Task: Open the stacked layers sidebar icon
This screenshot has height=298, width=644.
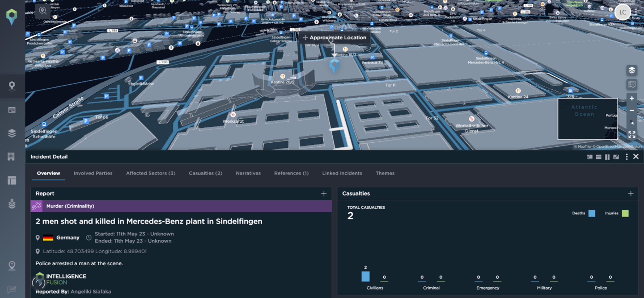Action: [x=12, y=133]
